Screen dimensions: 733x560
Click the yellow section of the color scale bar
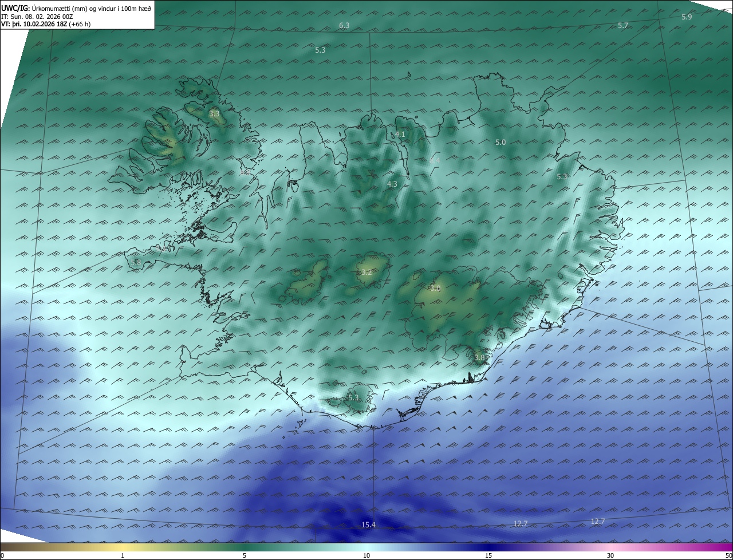pos(123,547)
